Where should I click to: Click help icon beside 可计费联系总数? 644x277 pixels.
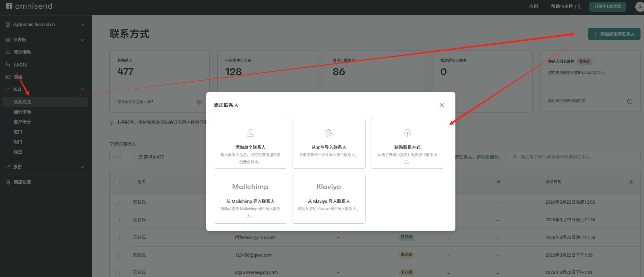pos(199,102)
